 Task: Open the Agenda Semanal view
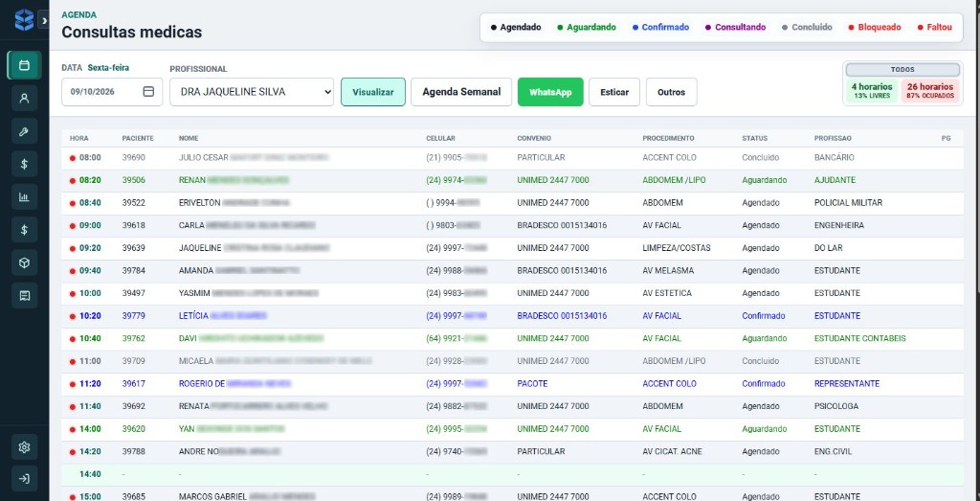click(461, 92)
